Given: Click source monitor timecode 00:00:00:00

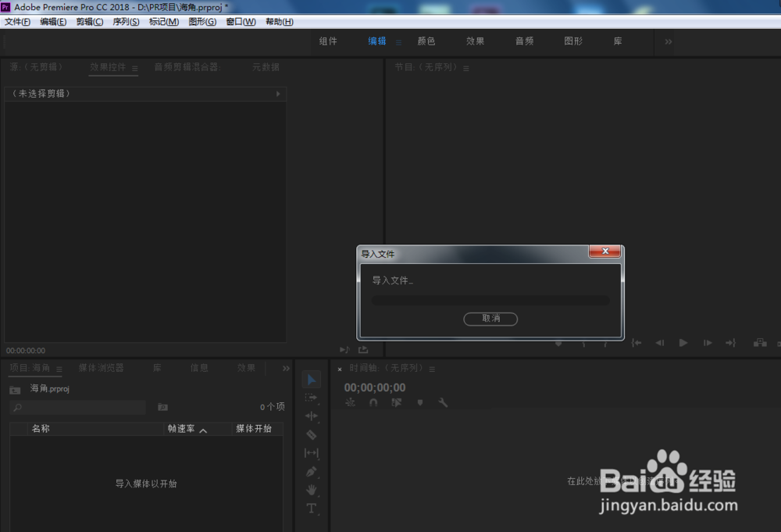Looking at the screenshot, I should [x=26, y=351].
